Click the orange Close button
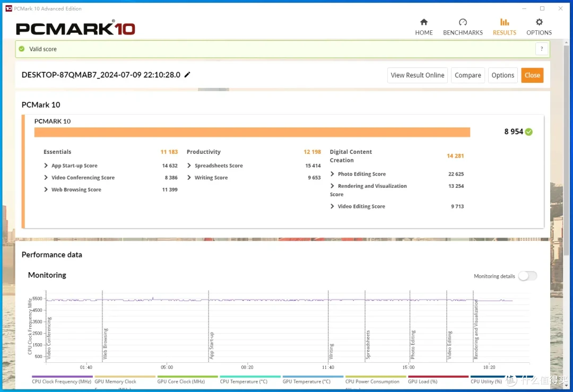This screenshot has height=392, width=573. coord(532,75)
